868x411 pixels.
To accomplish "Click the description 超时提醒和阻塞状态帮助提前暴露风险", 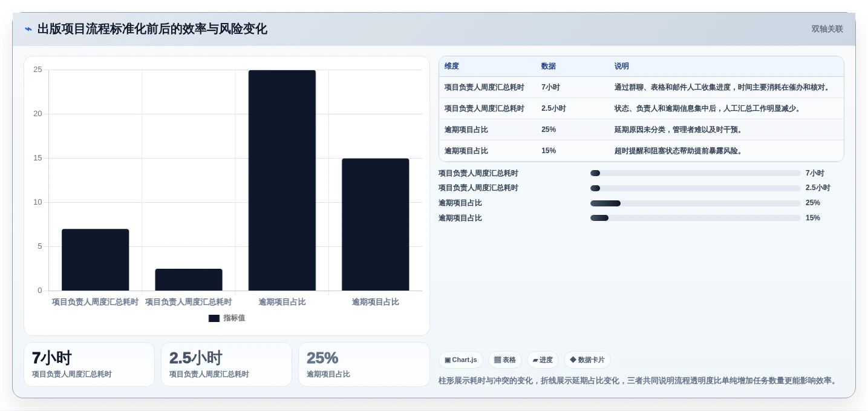I will click(679, 151).
